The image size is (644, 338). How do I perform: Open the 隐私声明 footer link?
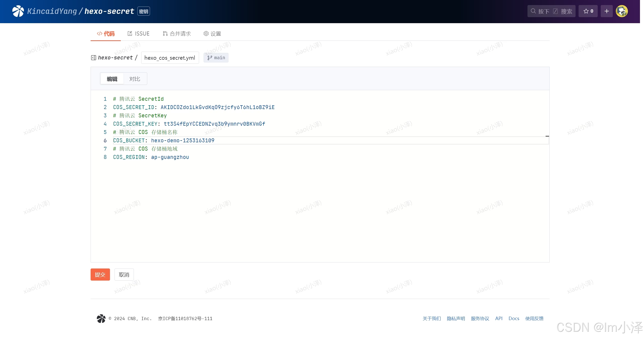pyautogui.click(x=456, y=319)
